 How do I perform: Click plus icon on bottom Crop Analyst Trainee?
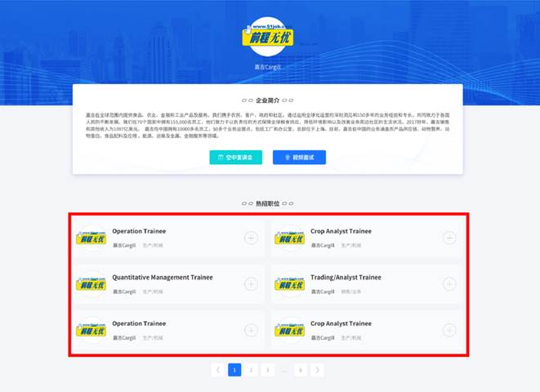click(449, 330)
